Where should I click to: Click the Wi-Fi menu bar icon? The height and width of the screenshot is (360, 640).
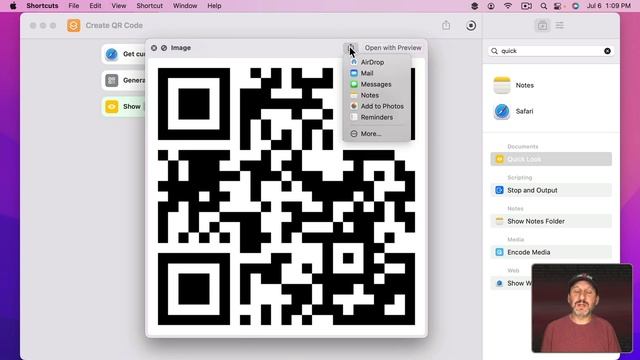(508, 6)
